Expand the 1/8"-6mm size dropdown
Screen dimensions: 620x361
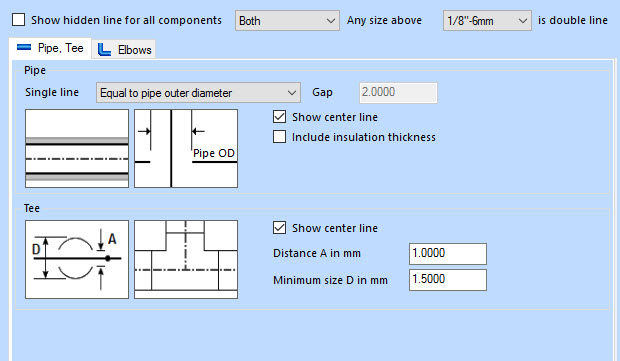pyautogui.click(x=487, y=21)
